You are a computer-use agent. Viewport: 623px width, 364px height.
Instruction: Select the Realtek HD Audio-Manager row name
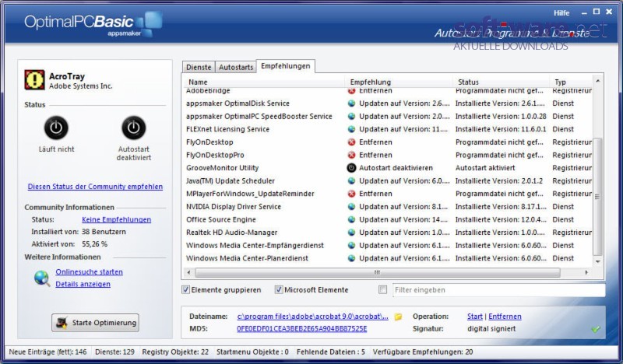point(231,233)
